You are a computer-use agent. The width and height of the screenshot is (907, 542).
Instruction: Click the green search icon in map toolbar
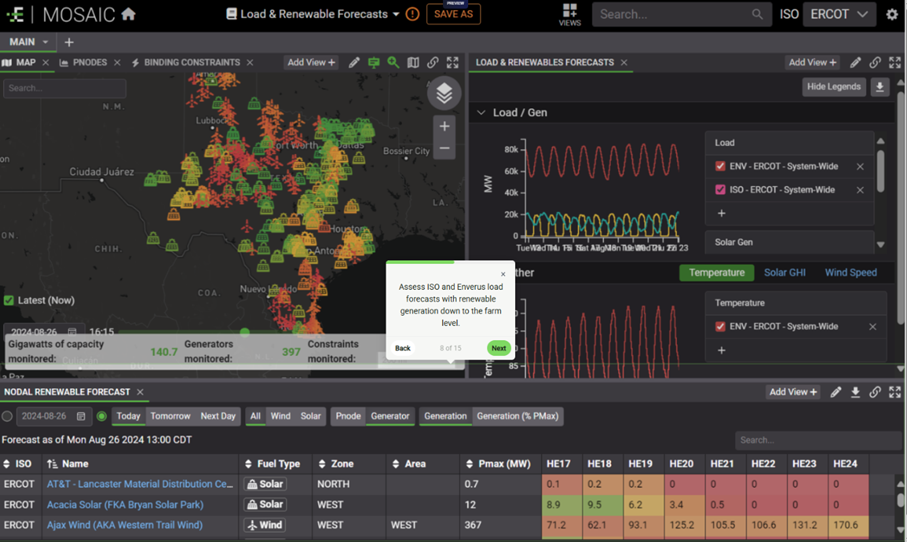tap(393, 62)
